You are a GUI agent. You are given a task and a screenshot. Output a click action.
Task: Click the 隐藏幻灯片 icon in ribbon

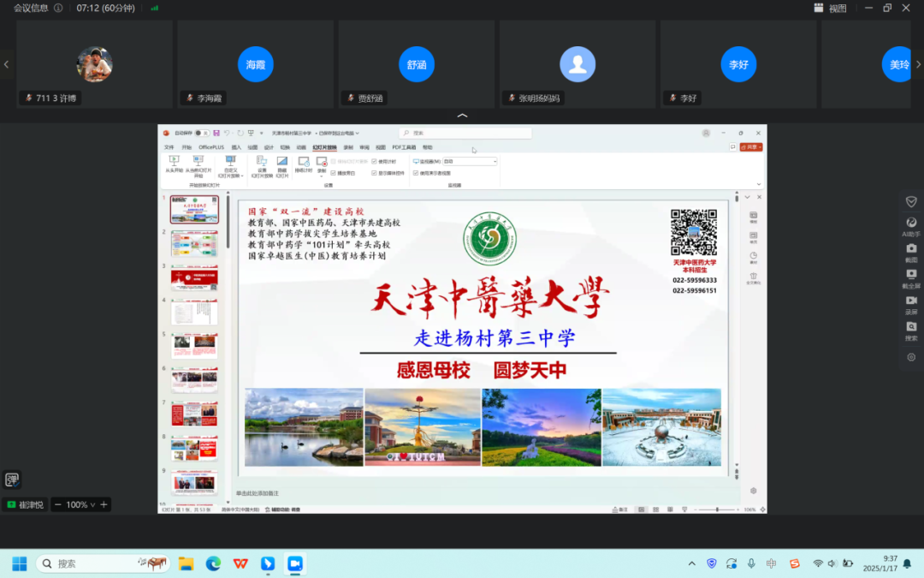pyautogui.click(x=281, y=164)
